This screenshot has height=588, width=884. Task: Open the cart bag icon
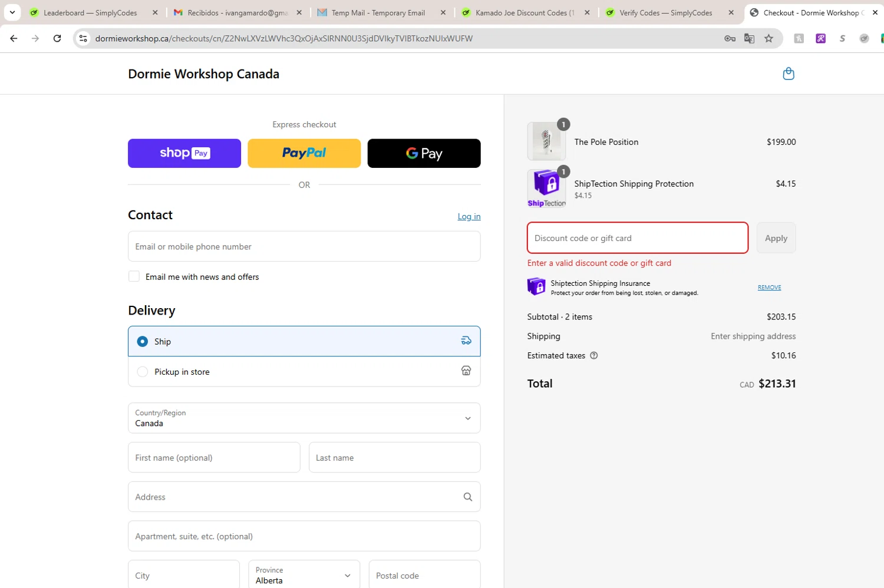[788, 74]
